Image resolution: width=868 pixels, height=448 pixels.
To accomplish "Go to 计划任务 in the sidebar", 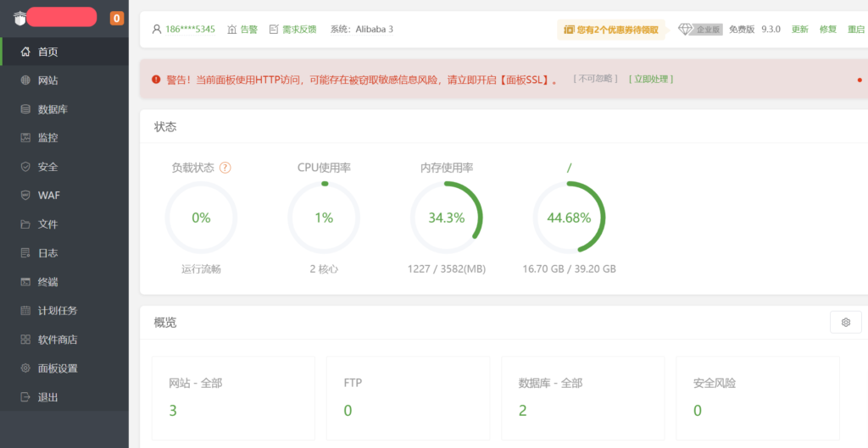I will click(x=57, y=311).
